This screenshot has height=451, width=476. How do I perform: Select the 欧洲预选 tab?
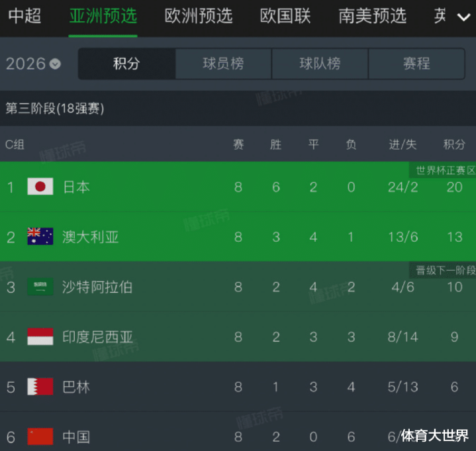coord(199,16)
